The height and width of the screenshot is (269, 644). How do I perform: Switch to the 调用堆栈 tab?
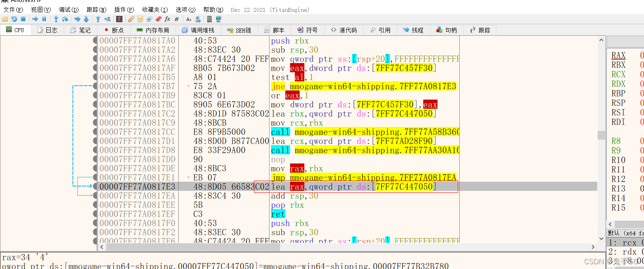198,30
